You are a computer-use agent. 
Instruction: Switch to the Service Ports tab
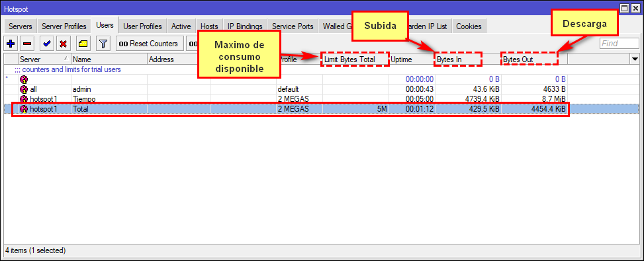293,26
